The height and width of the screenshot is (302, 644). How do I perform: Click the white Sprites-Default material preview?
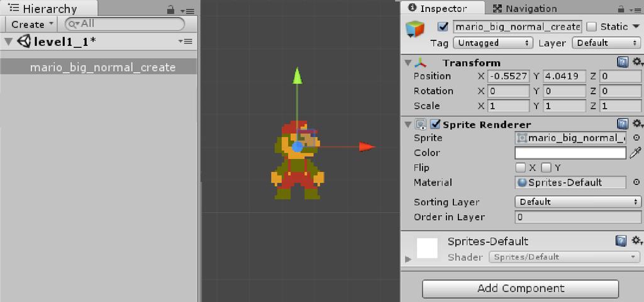(x=427, y=248)
